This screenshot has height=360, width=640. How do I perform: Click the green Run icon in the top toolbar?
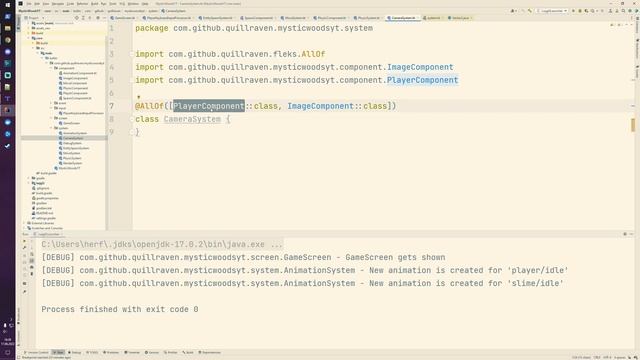(x=573, y=11)
